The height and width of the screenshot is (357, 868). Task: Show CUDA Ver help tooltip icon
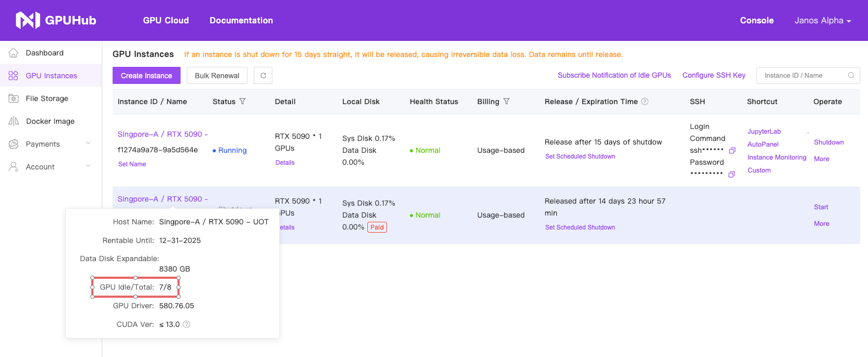pyautogui.click(x=187, y=324)
